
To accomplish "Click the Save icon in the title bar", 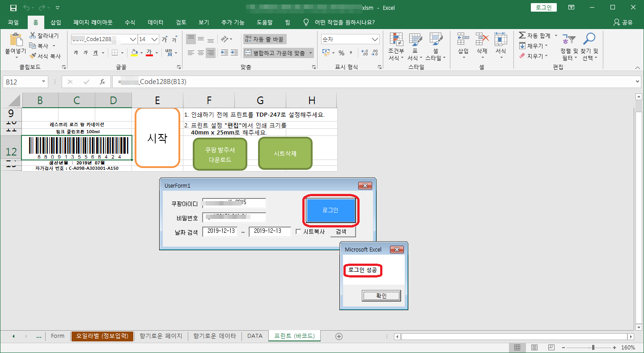I will (x=13, y=8).
